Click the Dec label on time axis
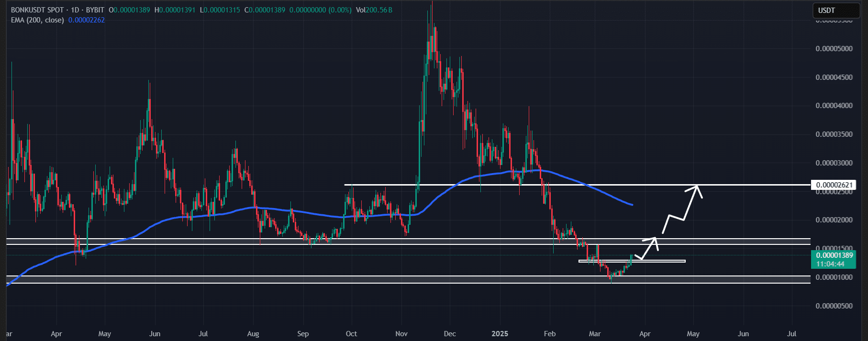Screen dimensions: 868x341 pos(450,334)
